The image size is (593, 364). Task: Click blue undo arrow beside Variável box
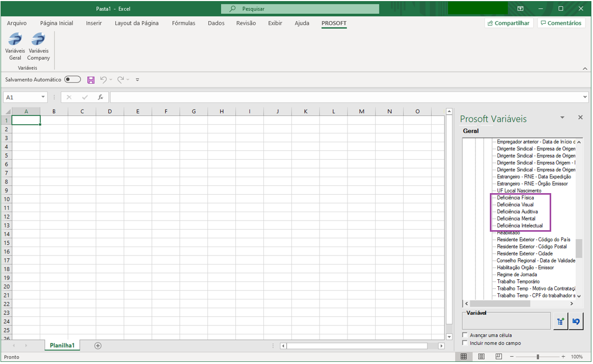click(576, 321)
